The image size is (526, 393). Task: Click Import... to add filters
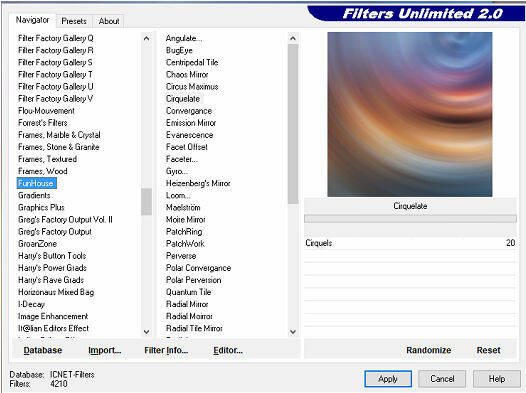pyautogui.click(x=105, y=350)
